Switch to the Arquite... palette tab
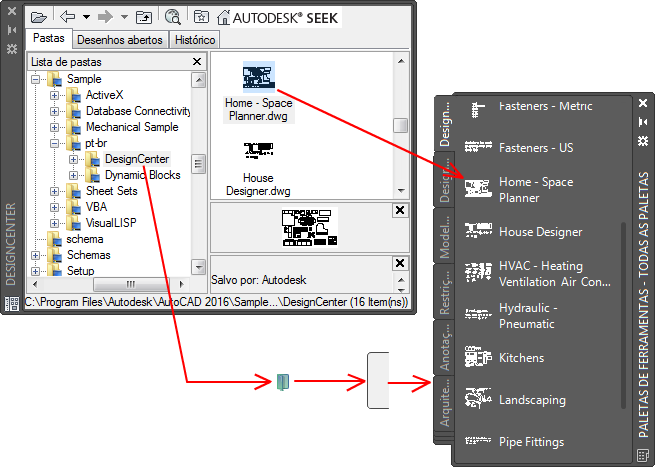Image resolution: width=657 pixels, height=469 pixels. click(445, 404)
